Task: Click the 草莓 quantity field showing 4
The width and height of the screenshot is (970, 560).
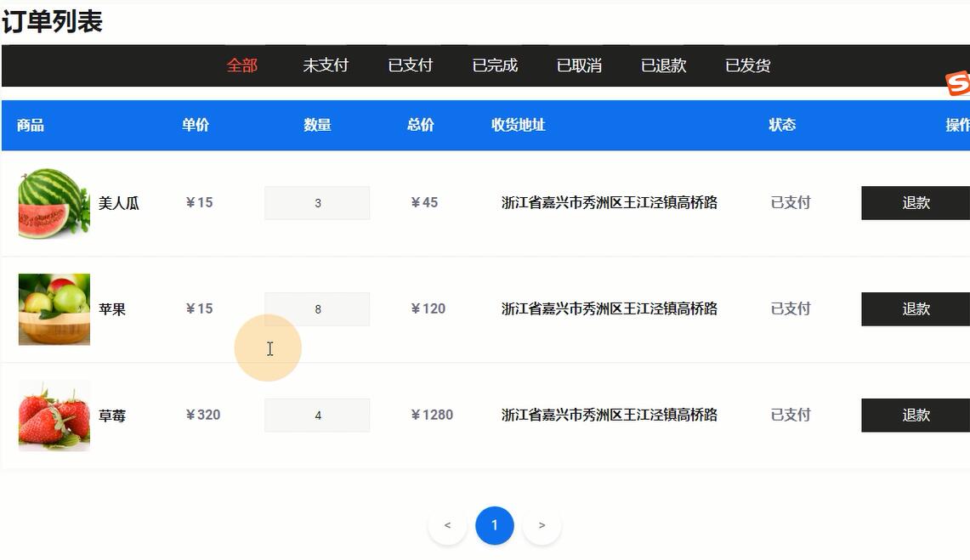Action: pyautogui.click(x=317, y=416)
